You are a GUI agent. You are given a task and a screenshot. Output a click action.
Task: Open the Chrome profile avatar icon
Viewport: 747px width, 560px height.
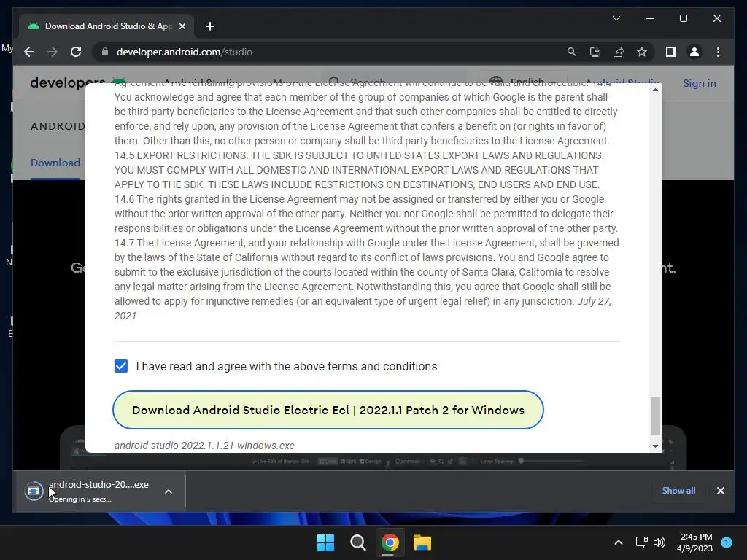click(694, 52)
